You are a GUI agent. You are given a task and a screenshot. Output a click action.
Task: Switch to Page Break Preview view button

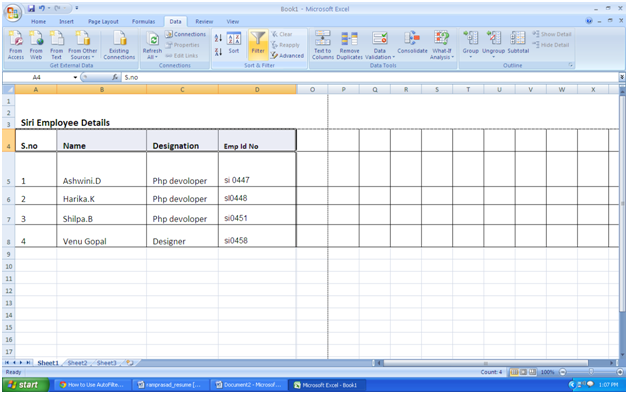coord(532,372)
